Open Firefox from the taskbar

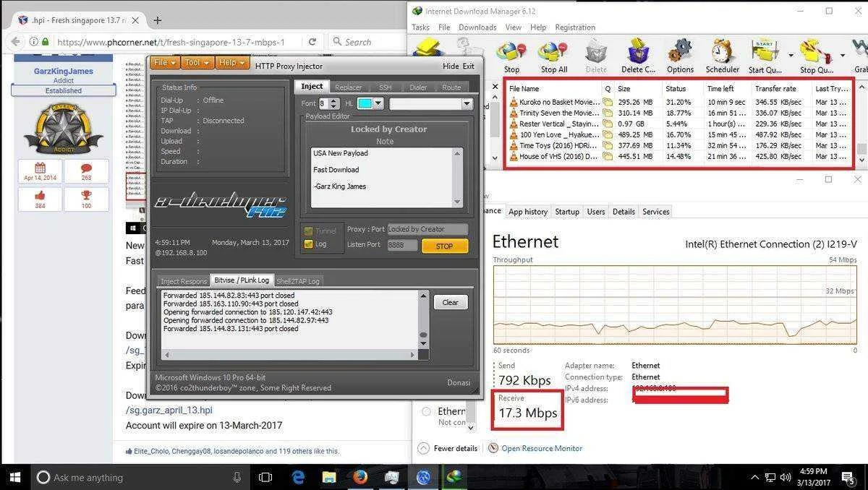(x=360, y=477)
